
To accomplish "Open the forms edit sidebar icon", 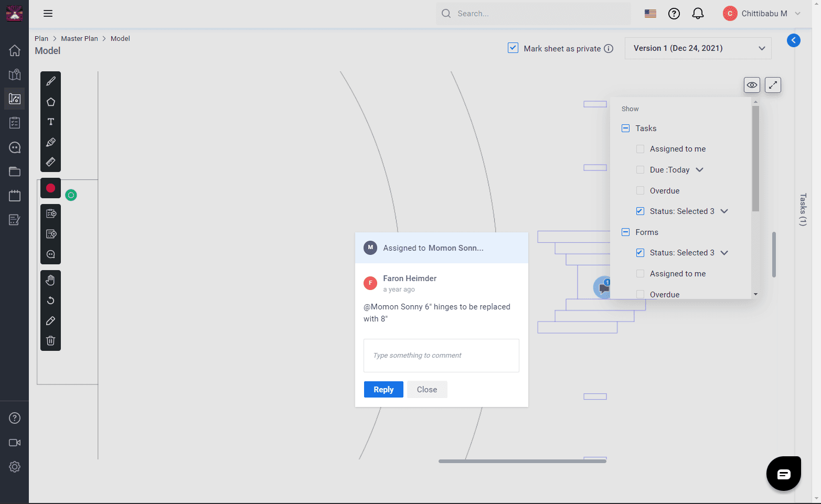I will pos(15,220).
